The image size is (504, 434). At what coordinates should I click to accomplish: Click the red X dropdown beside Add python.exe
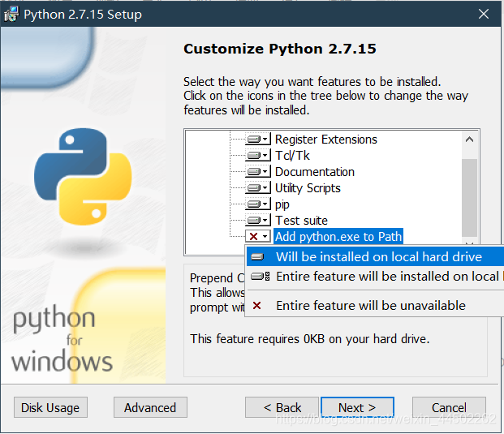tap(258, 237)
